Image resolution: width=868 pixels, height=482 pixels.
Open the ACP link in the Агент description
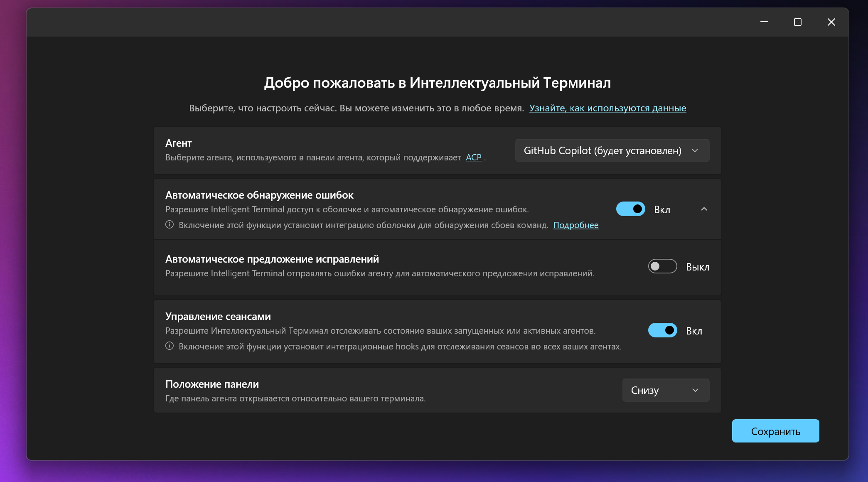tap(473, 157)
